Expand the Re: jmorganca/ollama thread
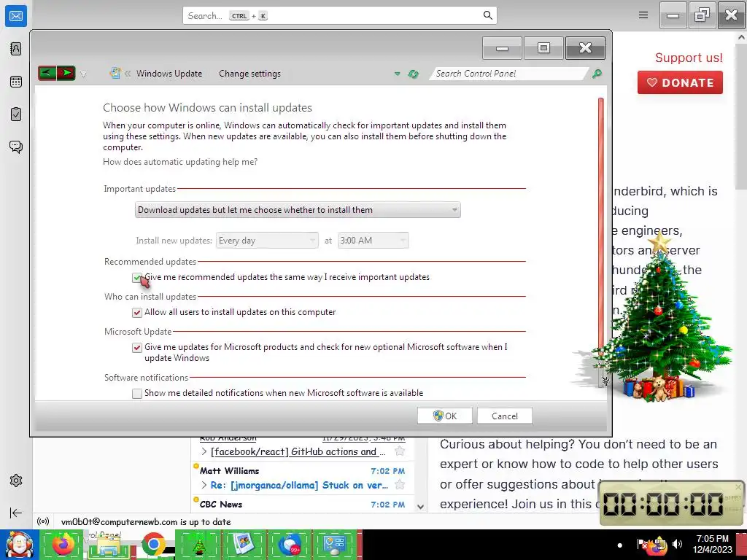 pyautogui.click(x=204, y=485)
